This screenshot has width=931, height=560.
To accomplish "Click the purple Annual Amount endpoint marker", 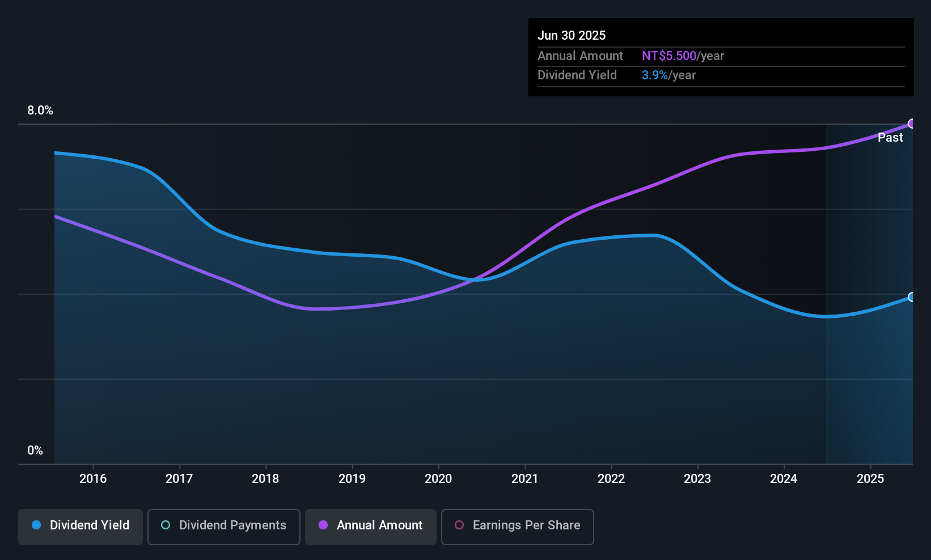I will click(x=912, y=124).
